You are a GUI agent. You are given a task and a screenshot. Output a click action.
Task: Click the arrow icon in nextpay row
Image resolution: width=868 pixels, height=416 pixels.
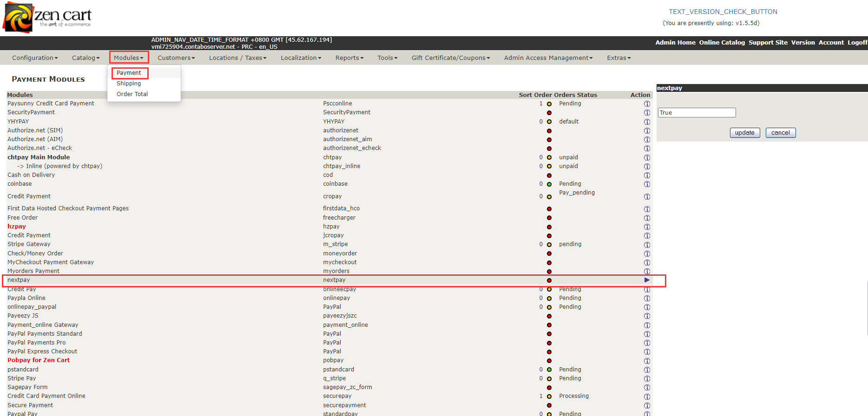point(647,280)
